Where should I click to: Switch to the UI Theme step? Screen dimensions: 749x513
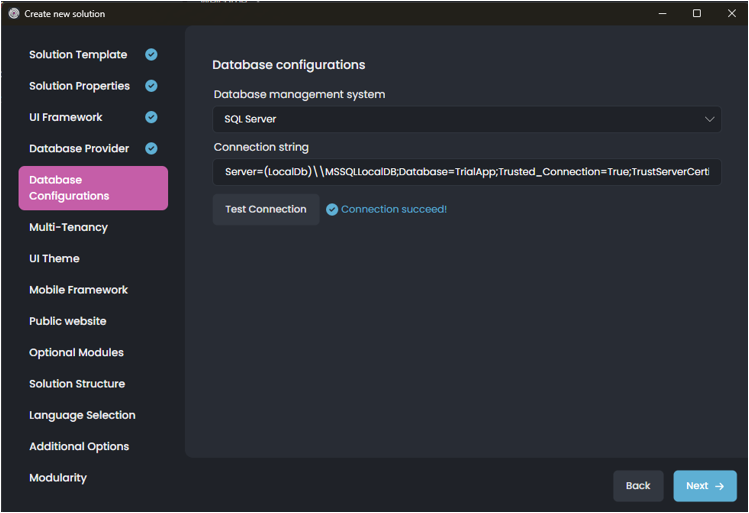coord(54,258)
